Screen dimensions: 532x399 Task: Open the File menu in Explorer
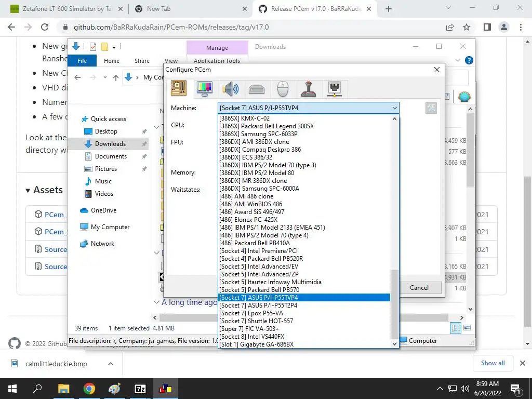tap(82, 61)
